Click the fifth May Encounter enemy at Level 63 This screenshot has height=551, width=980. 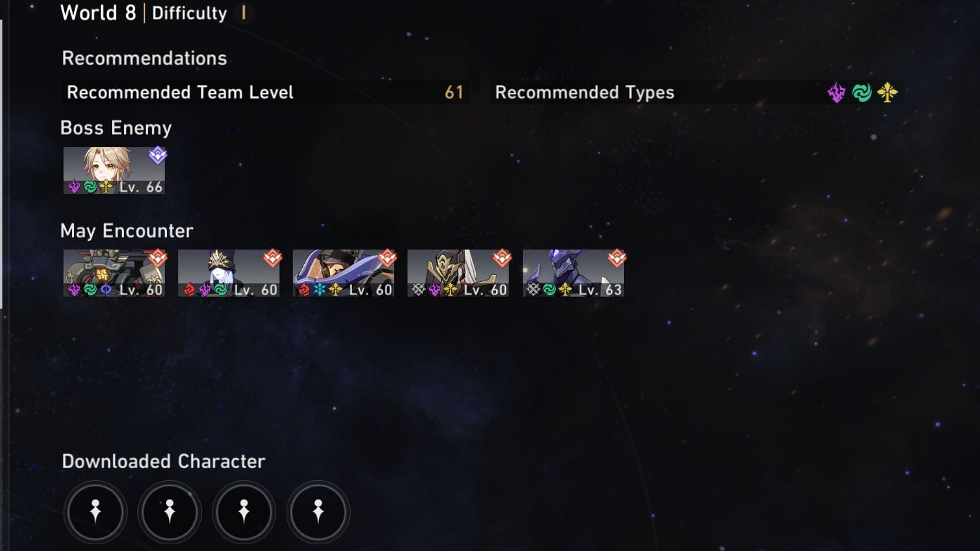coord(573,273)
